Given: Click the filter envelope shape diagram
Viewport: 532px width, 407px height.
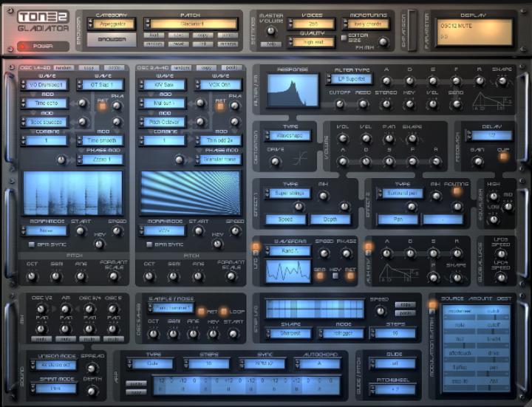Looking at the screenshot, I should point(493,100).
